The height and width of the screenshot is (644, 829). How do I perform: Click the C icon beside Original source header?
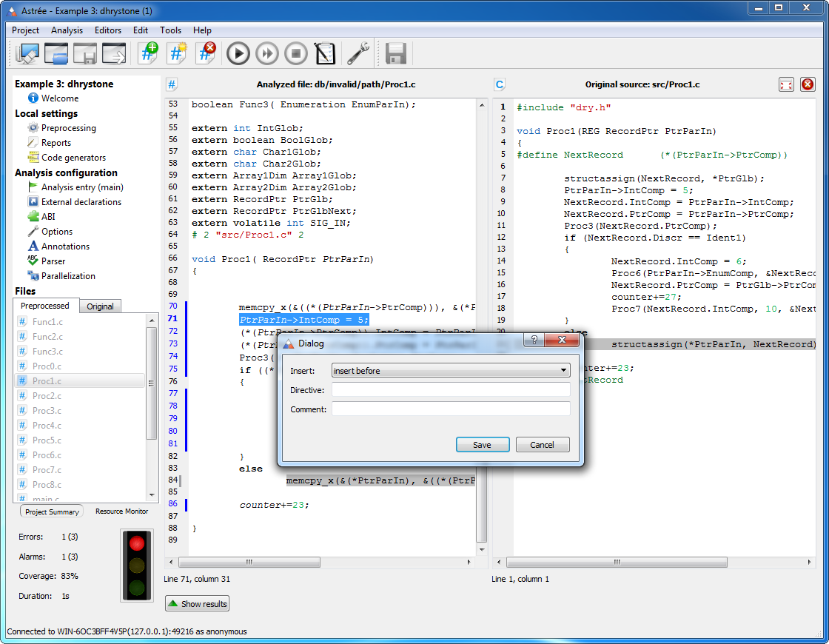[500, 84]
